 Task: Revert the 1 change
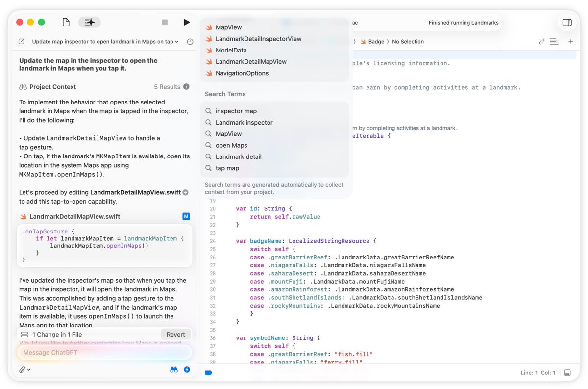coord(175,335)
